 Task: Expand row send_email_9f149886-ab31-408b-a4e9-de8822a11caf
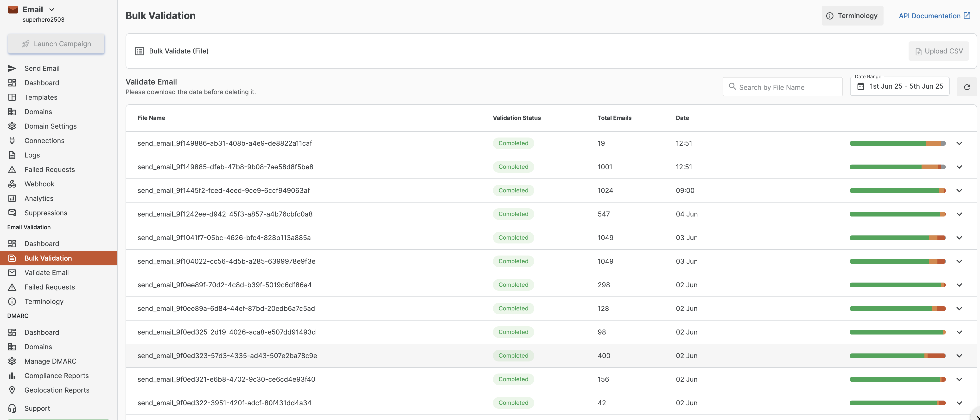pos(959,144)
